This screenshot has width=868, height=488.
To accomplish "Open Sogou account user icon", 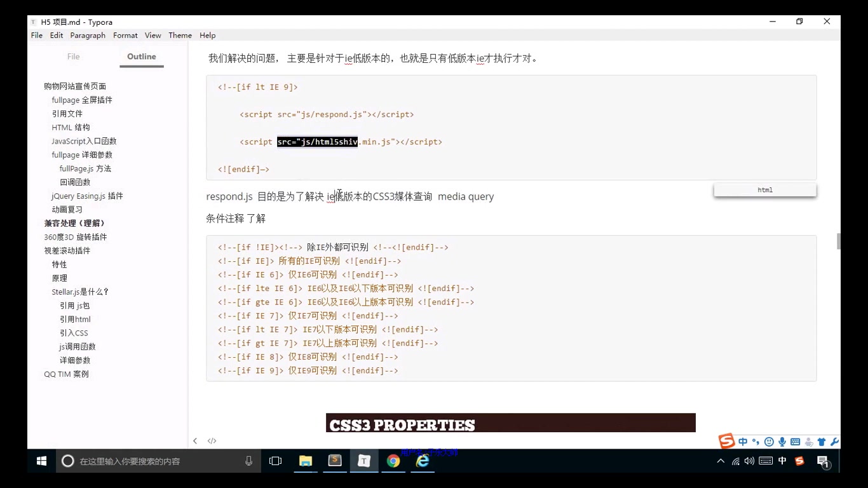I will coord(808,442).
